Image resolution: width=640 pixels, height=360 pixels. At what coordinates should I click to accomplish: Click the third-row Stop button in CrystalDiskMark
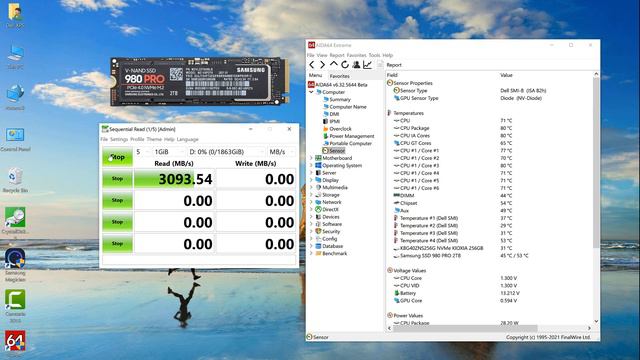117,222
